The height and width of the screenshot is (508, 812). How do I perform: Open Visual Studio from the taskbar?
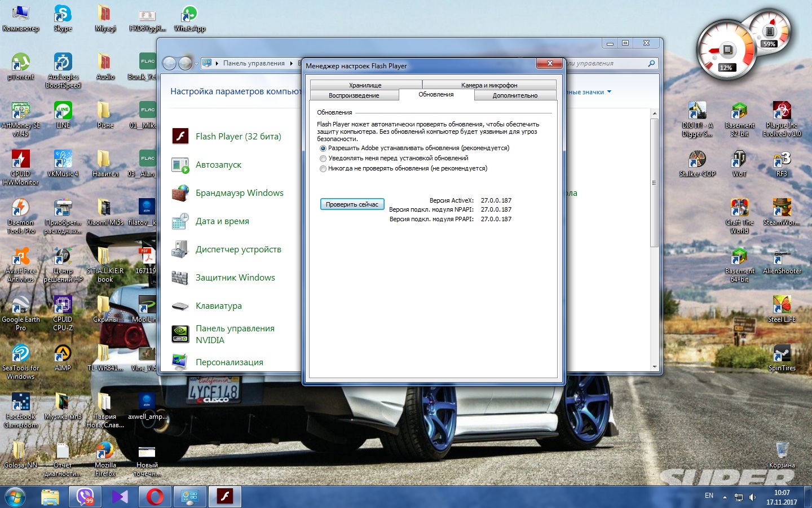coord(120,497)
